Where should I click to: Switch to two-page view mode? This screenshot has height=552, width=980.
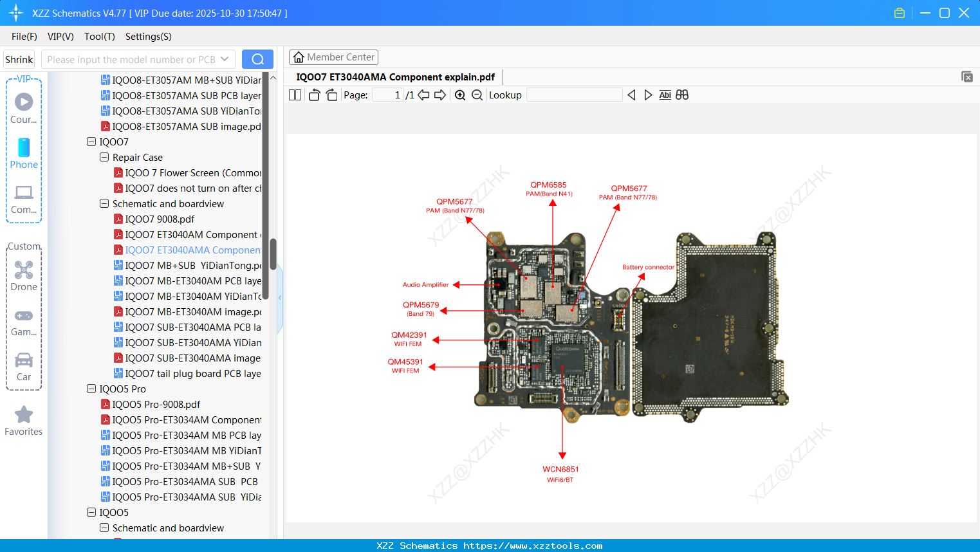coord(295,95)
